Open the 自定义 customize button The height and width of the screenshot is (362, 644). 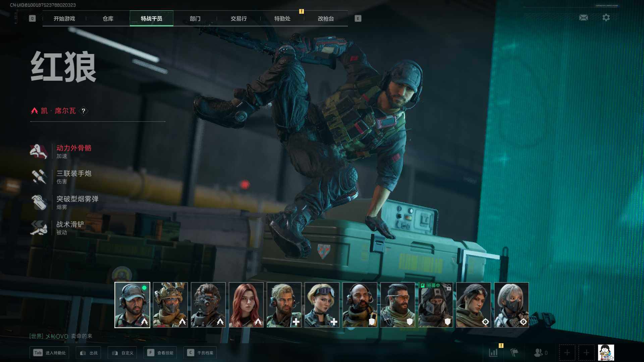(122, 353)
